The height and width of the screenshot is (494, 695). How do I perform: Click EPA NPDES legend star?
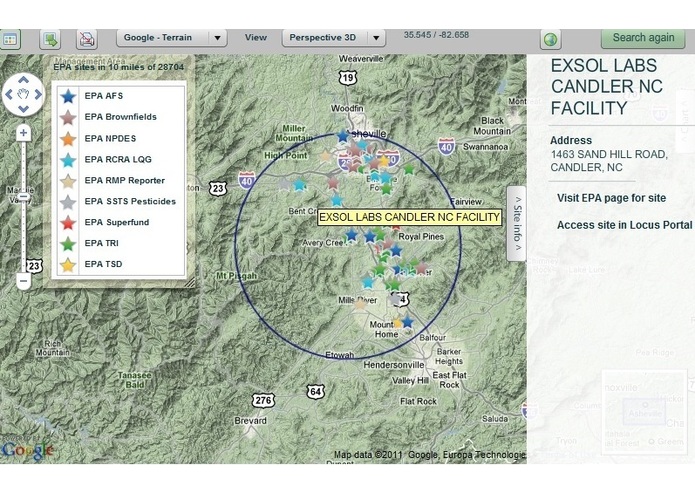point(68,139)
